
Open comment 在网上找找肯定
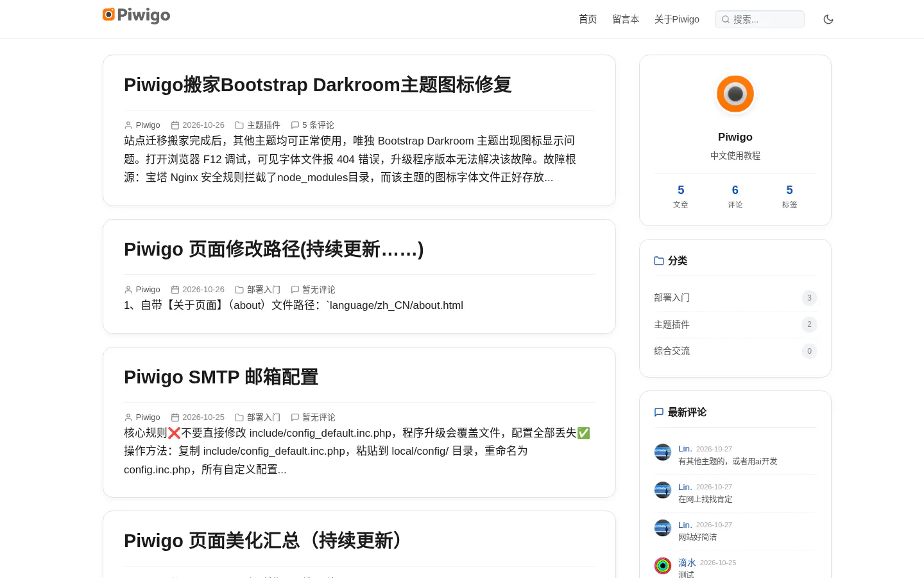(705, 499)
